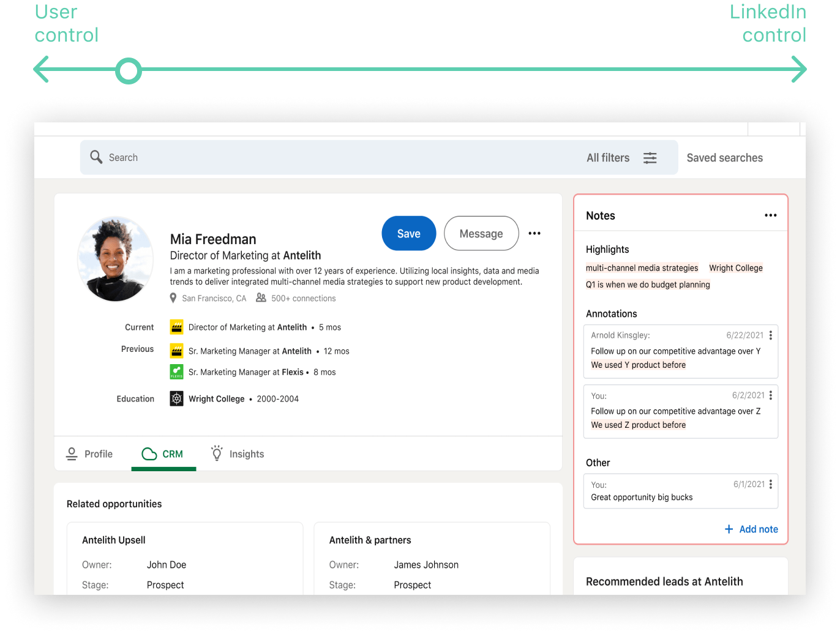Click the Antelith logo in Current row
Viewport: 840px width, 634px height.
(x=176, y=327)
